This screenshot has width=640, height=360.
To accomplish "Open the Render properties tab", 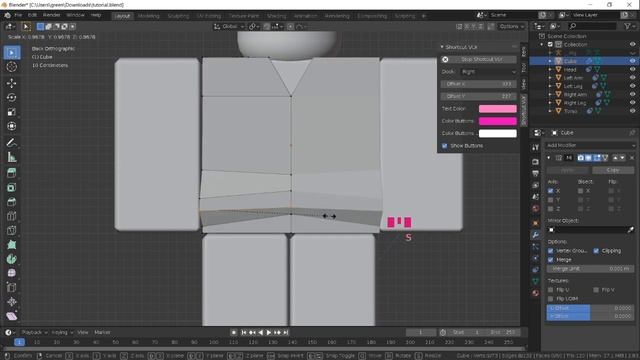I will click(x=535, y=162).
